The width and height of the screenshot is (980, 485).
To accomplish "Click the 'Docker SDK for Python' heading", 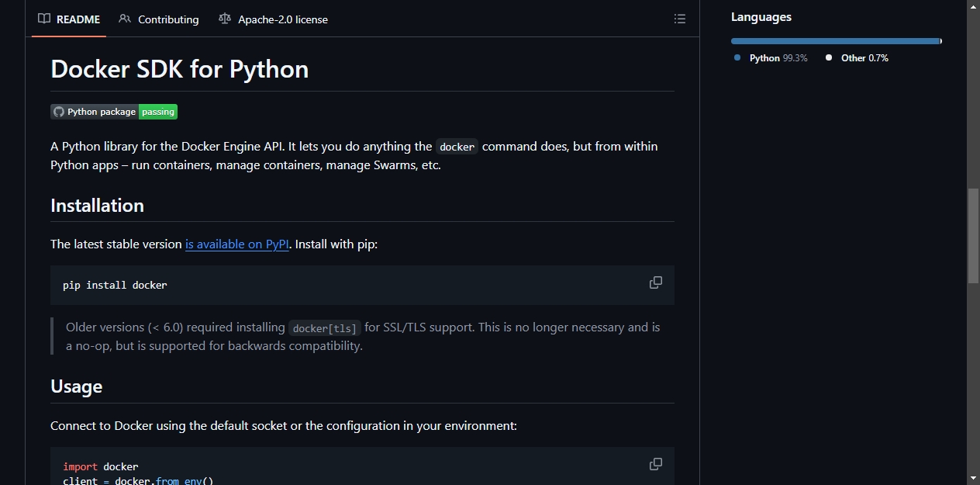I will (180, 69).
